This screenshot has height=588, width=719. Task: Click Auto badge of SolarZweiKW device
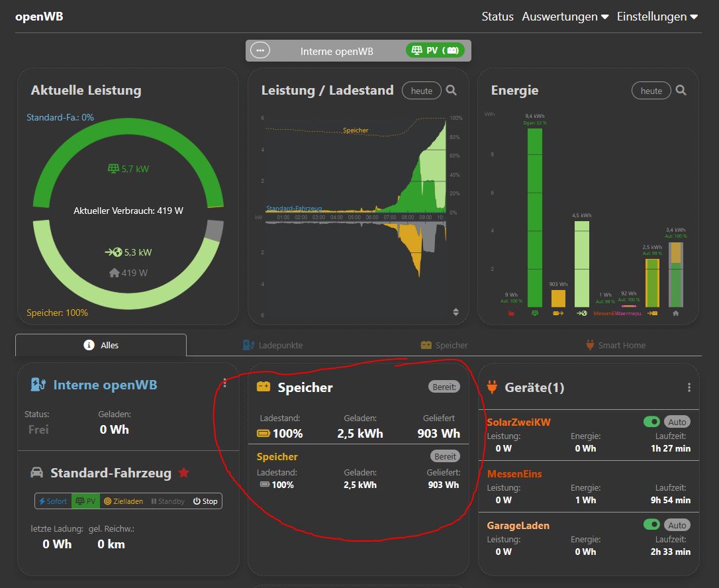[x=677, y=422]
